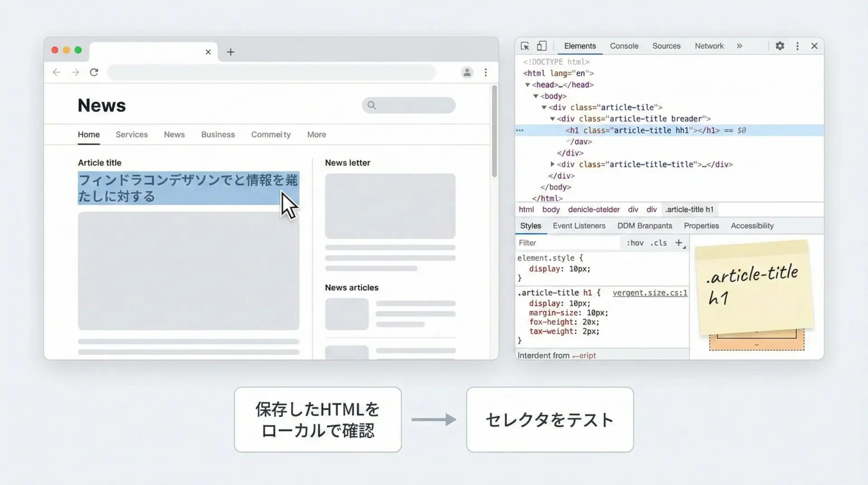This screenshot has height=485, width=868.
Task: Toggle :hov element state panel
Action: pyautogui.click(x=635, y=243)
